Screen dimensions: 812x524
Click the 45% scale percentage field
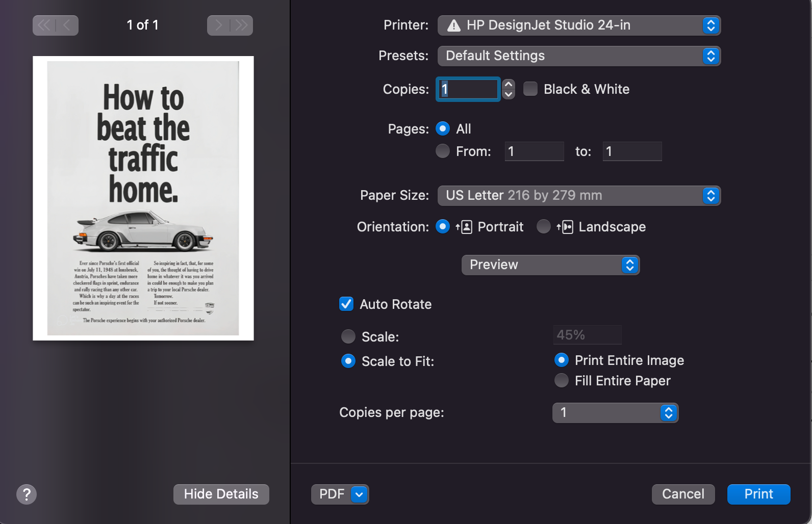[587, 335]
